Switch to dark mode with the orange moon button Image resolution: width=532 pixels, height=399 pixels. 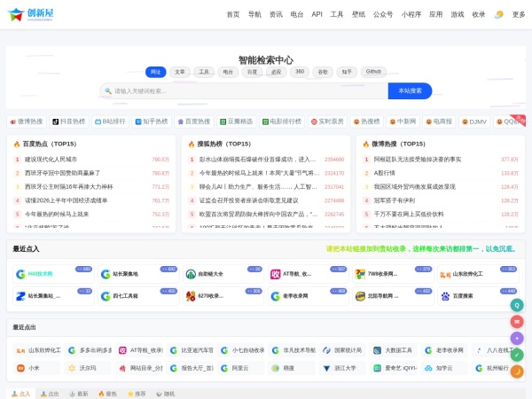click(x=517, y=372)
